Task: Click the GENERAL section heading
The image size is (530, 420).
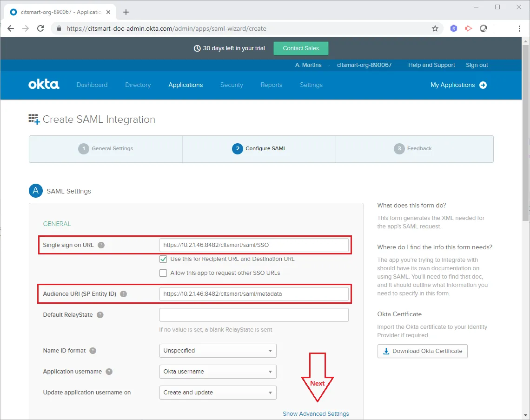Action: point(57,224)
